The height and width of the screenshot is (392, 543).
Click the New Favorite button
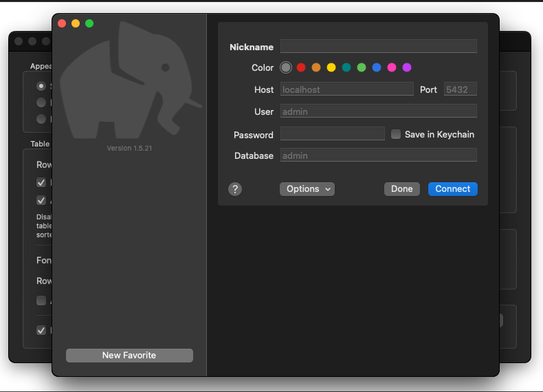(x=129, y=356)
